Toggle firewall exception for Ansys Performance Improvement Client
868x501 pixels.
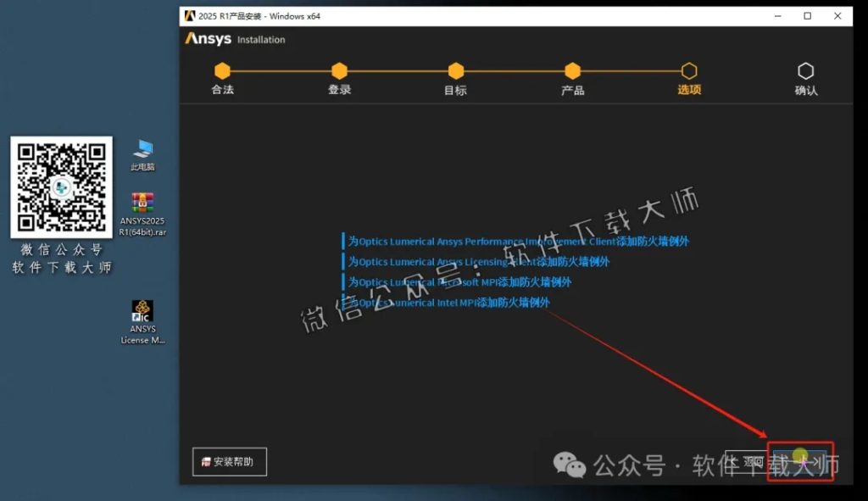click(x=342, y=241)
